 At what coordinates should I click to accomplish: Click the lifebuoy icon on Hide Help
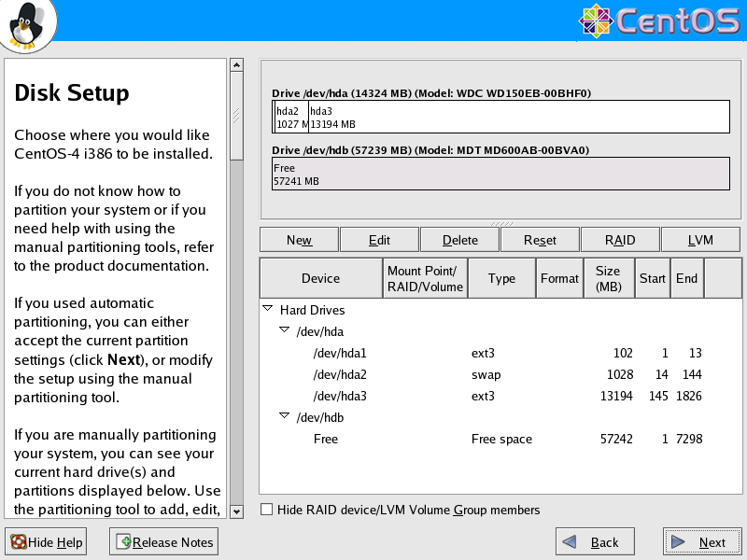tap(18, 541)
